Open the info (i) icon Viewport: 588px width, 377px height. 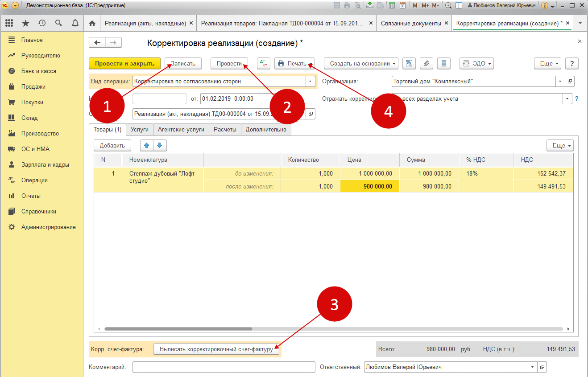545,5
